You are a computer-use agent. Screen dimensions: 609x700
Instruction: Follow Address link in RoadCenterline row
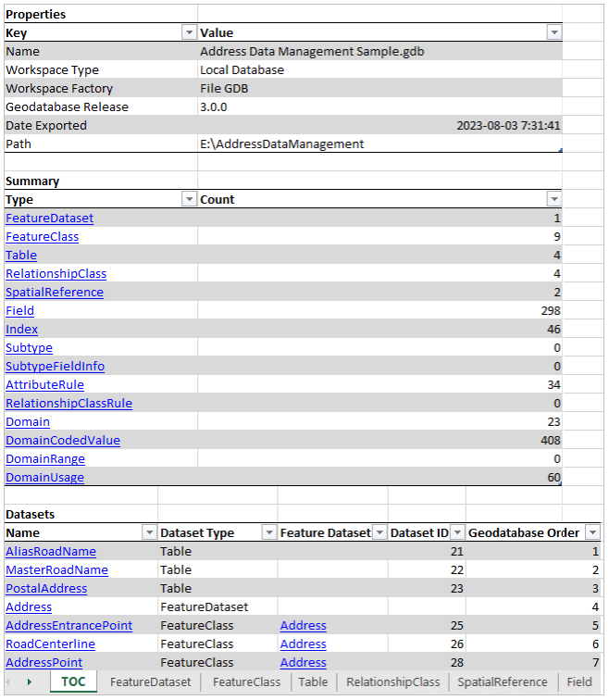click(x=304, y=644)
